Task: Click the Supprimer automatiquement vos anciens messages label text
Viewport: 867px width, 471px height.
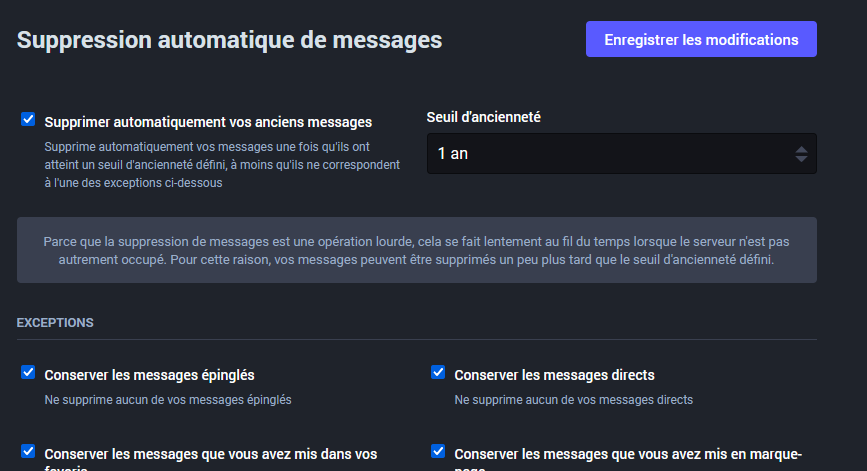Action: point(208,122)
